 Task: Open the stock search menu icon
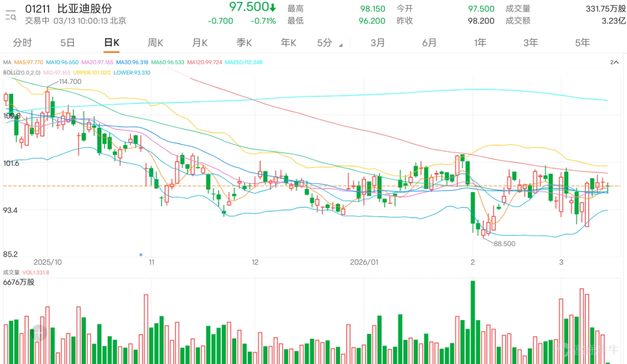coord(11,15)
